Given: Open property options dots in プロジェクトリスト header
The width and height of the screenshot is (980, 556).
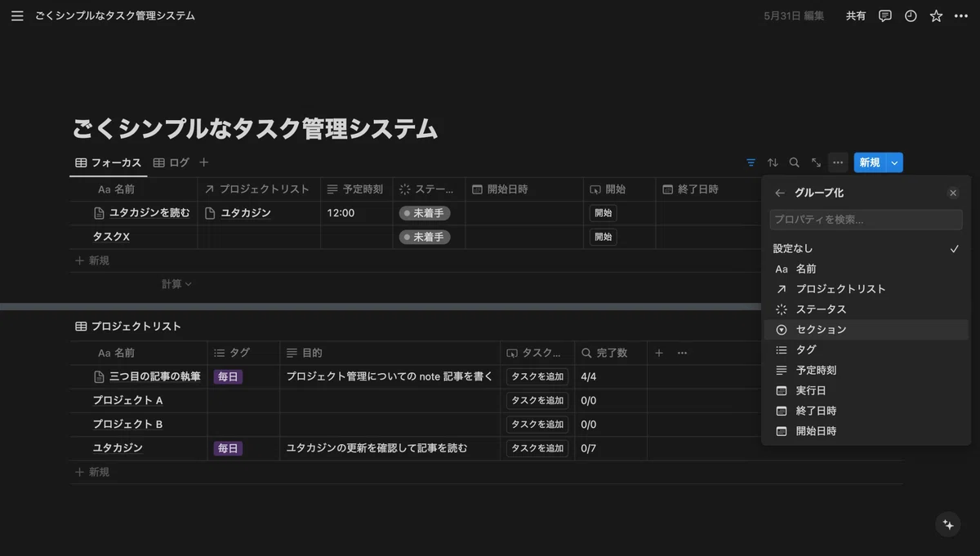Looking at the screenshot, I should 682,353.
